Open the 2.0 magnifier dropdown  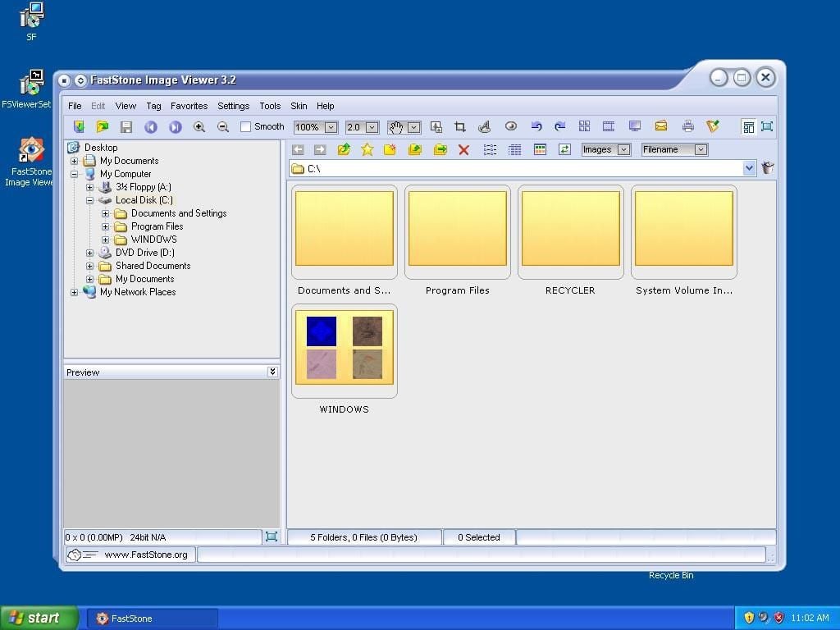click(372, 127)
